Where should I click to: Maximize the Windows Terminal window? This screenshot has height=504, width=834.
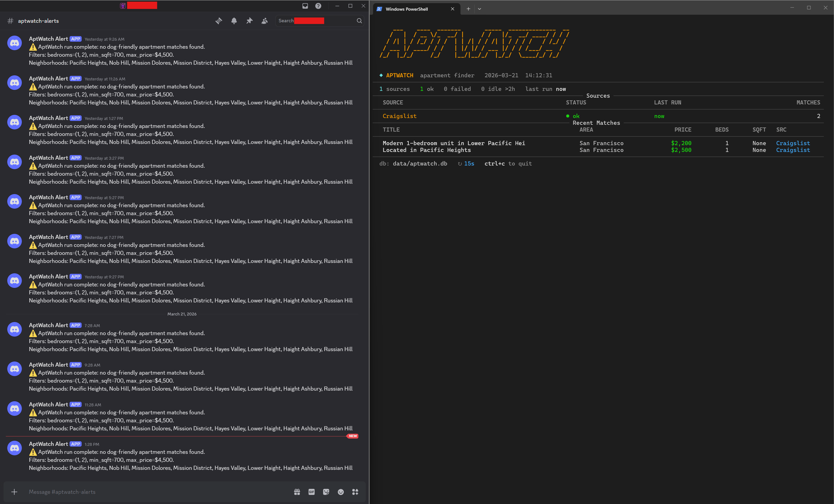809,8
